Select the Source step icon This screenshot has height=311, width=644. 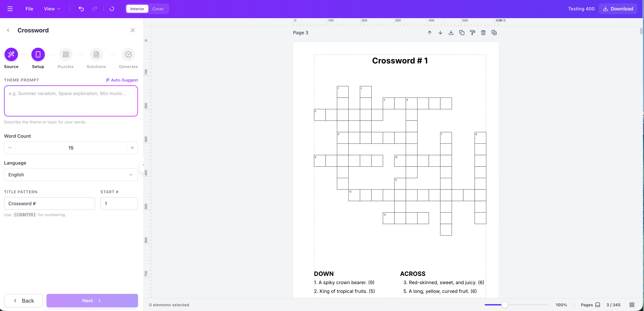(x=11, y=54)
